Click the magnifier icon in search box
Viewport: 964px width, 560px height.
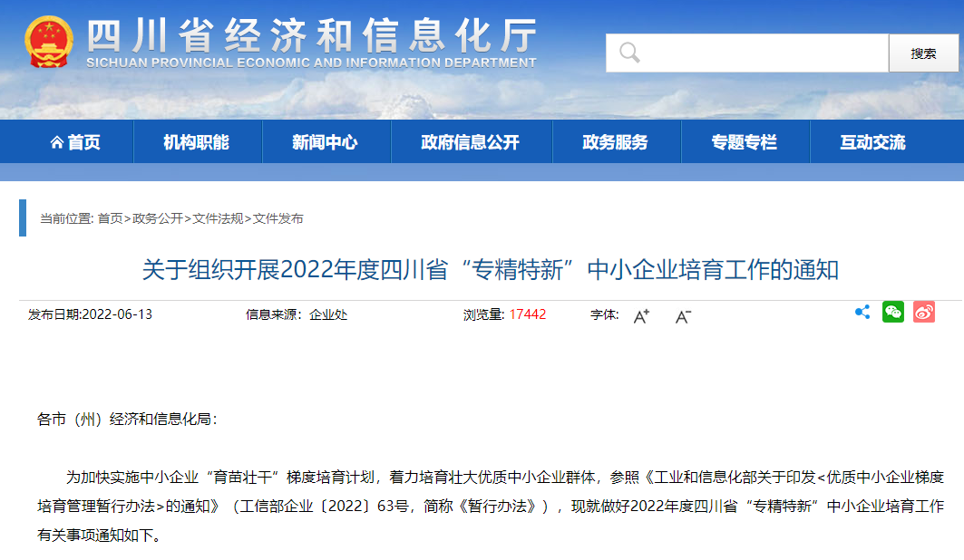click(629, 53)
